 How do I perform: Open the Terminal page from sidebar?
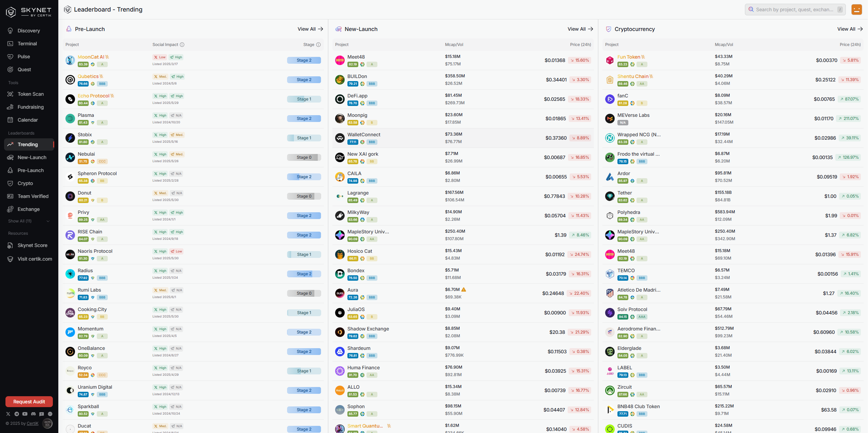[29, 44]
